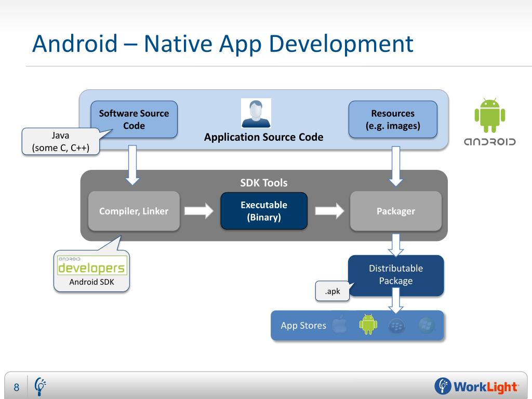Click the developer avatar icon
This screenshot has height=399, width=532.
(256, 113)
